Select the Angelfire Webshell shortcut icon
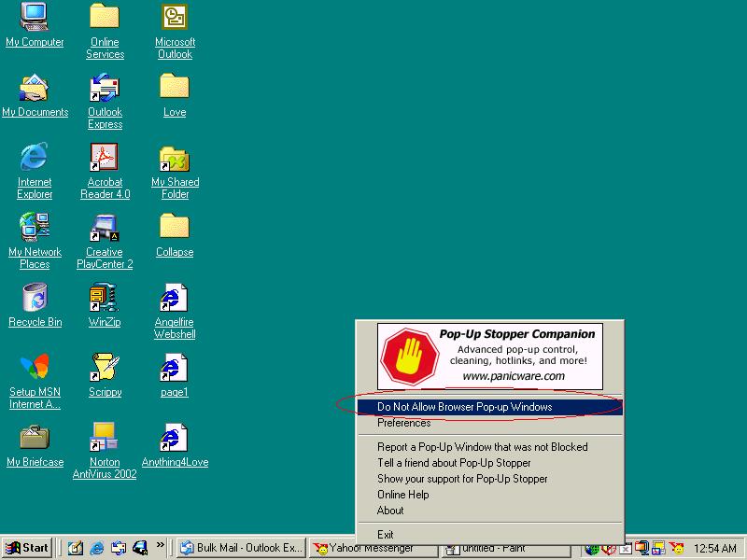The height and width of the screenshot is (560, 747). tap(175, 298)
